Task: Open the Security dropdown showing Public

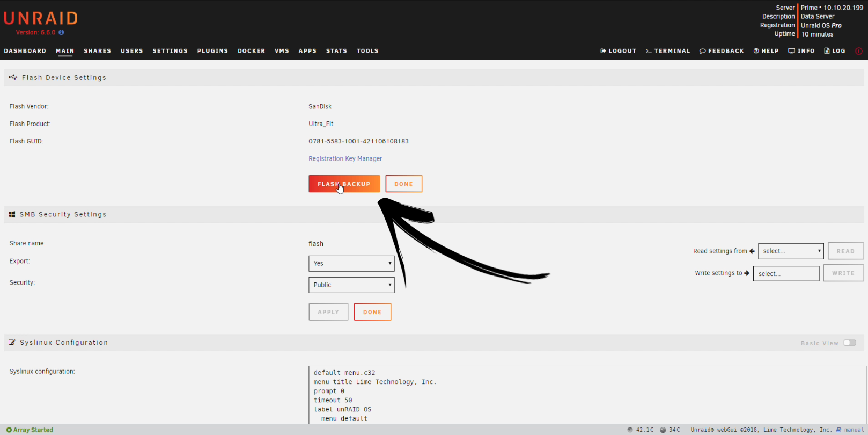Action: point(351,285)
